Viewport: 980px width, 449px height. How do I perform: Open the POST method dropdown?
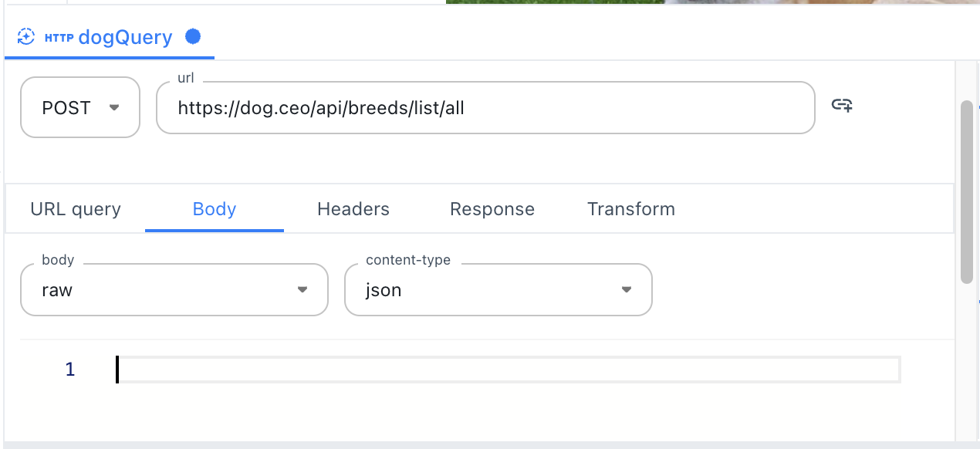79,107
